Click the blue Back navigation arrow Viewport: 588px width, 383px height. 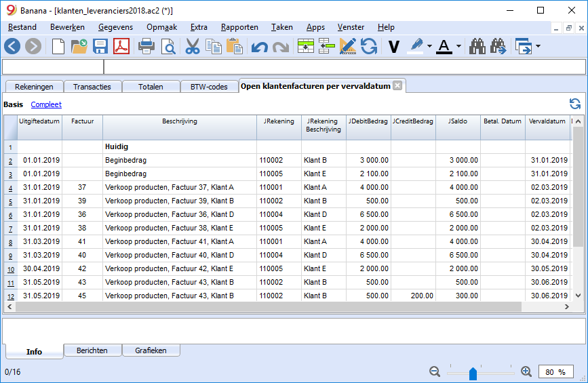(x=12, y=47)
